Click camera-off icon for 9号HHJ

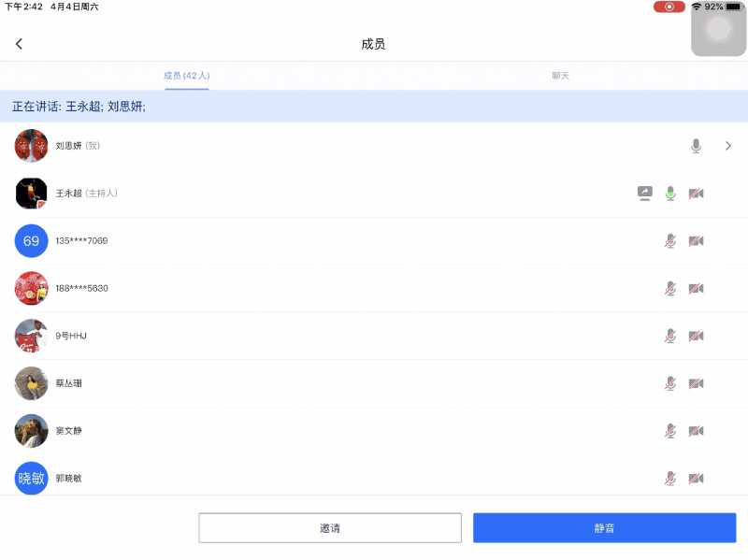click(x=696, y=336)
